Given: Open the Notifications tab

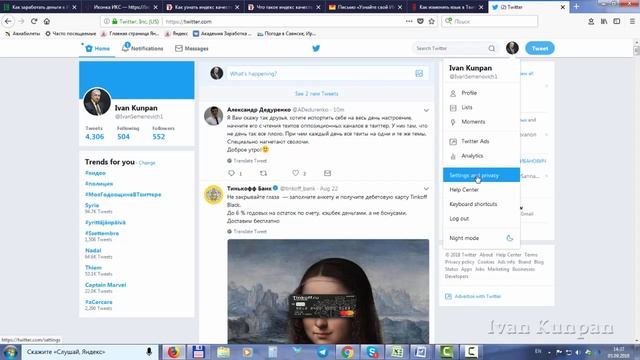Looking at the screenshot, I should pos(142,48).
